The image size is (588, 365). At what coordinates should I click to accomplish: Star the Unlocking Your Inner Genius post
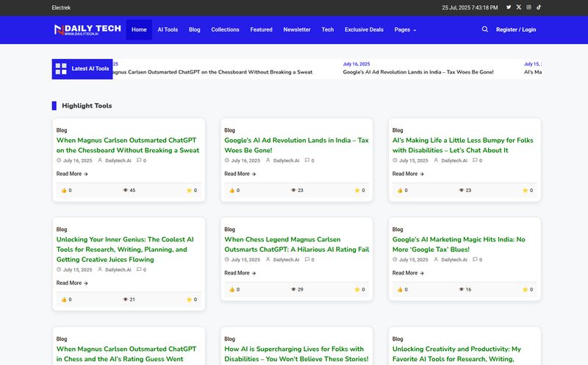click(x=189, y=300)
